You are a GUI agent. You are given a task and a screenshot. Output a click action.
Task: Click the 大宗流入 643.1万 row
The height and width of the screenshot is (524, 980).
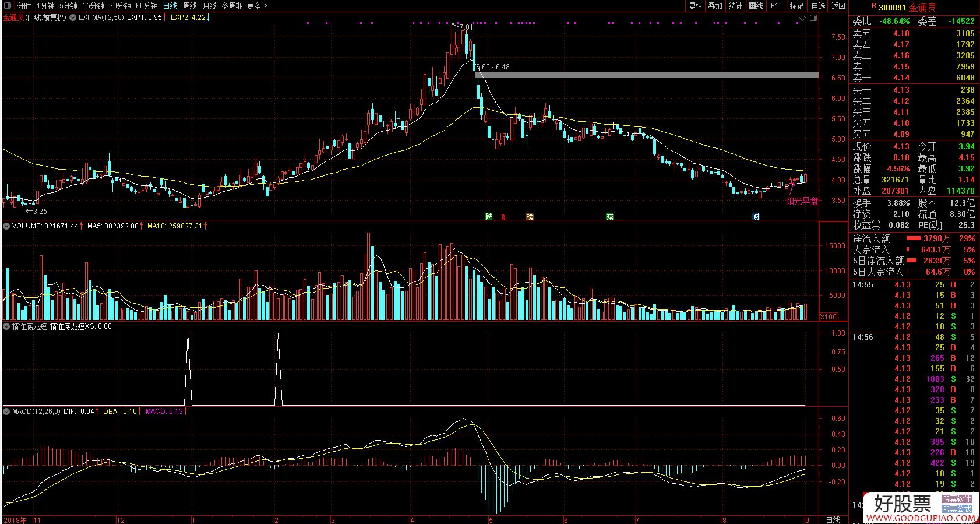914,249
